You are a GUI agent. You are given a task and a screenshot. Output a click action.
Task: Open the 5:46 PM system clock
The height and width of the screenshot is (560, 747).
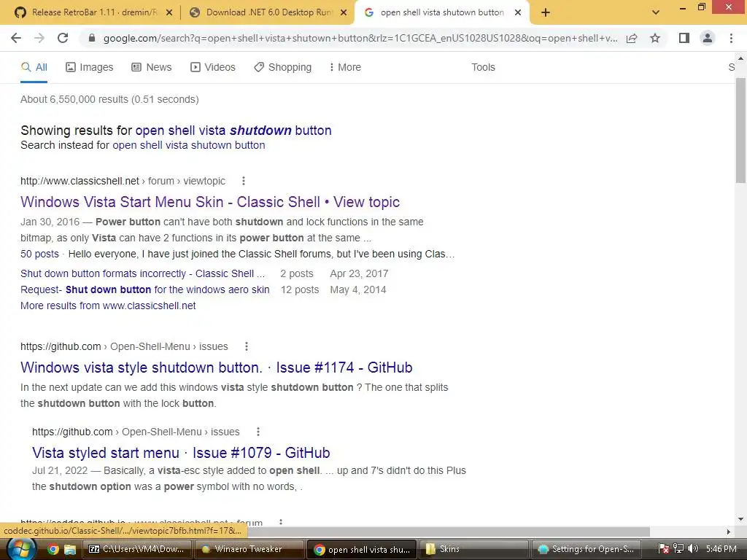(x=721, y=549)
